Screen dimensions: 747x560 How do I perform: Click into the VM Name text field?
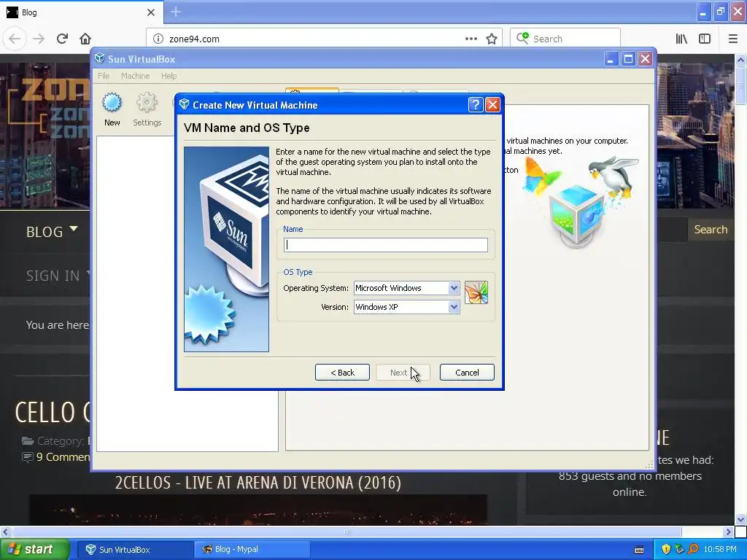click(x=385, y=245)
